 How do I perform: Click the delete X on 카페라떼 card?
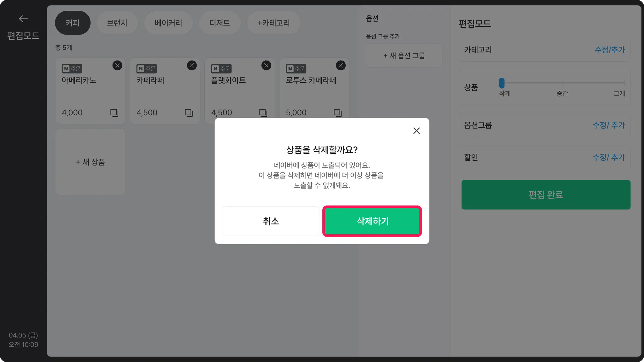click(x=192, y=65)
